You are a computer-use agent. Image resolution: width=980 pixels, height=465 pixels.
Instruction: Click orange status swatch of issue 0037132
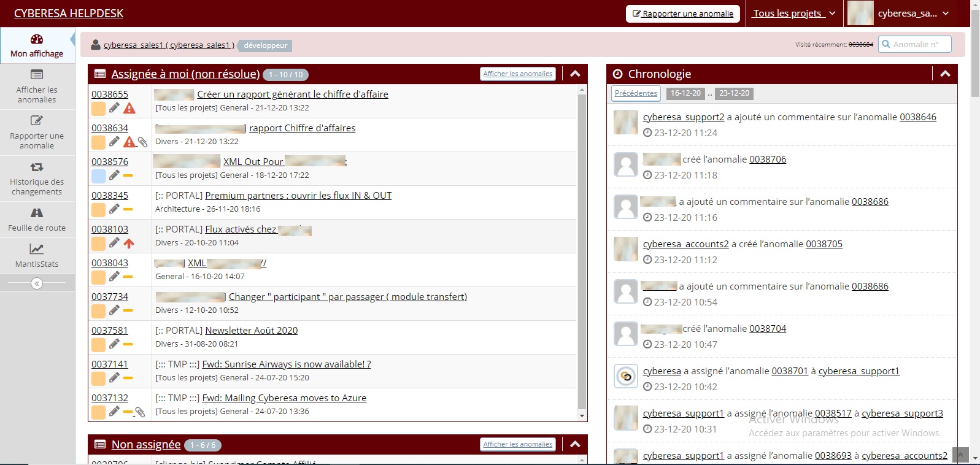(x=98, y=412)
